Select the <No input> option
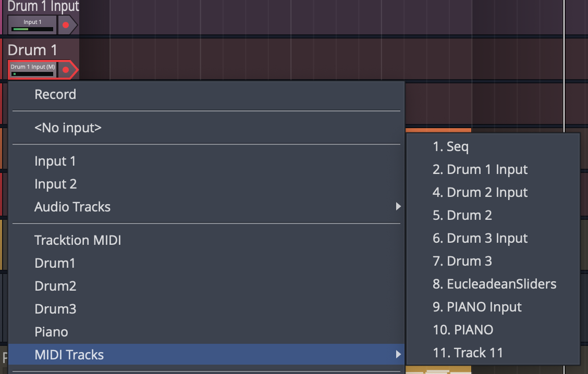This screenshot has width=588, height=374. tap(68, 128)
